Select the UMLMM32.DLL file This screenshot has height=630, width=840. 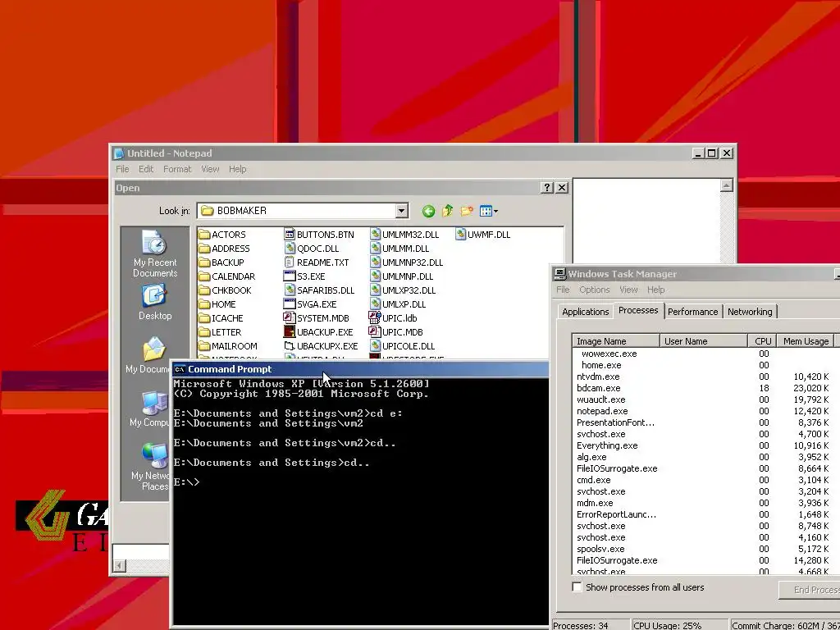404,235
